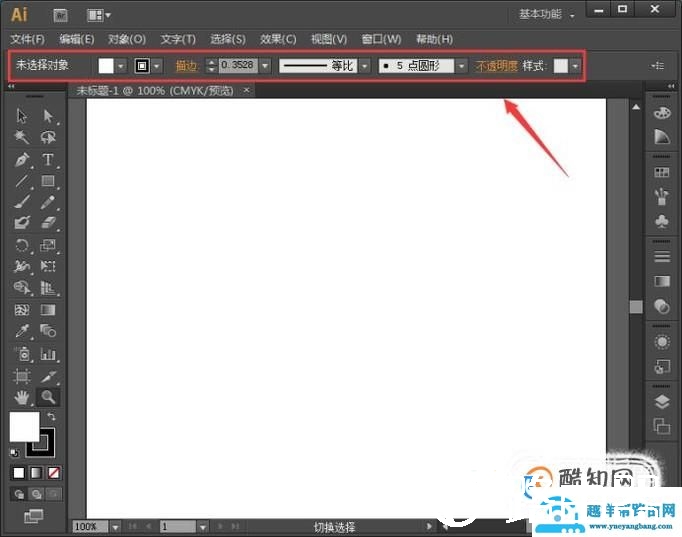
Task: Select the Scale tool
Action: tap(48, 245)
